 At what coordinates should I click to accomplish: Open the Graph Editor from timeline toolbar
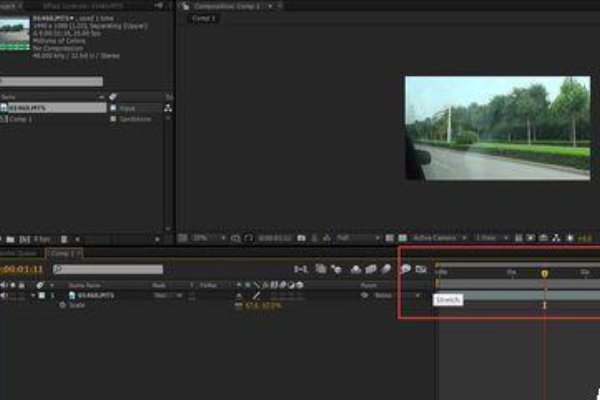(421, 269)
